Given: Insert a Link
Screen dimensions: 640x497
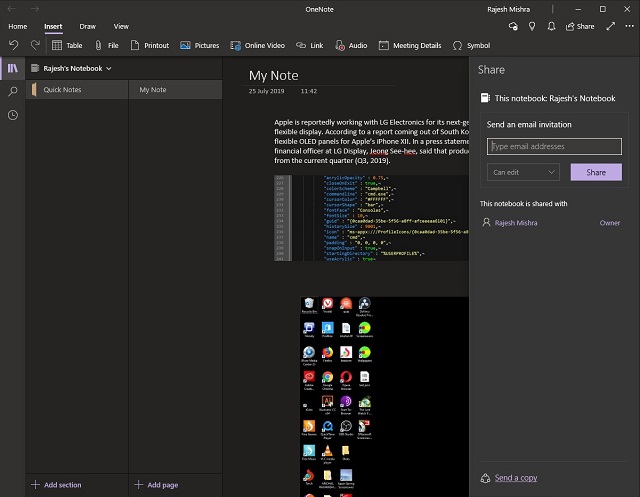Looking at the screenshot, I should pos(309,45).
